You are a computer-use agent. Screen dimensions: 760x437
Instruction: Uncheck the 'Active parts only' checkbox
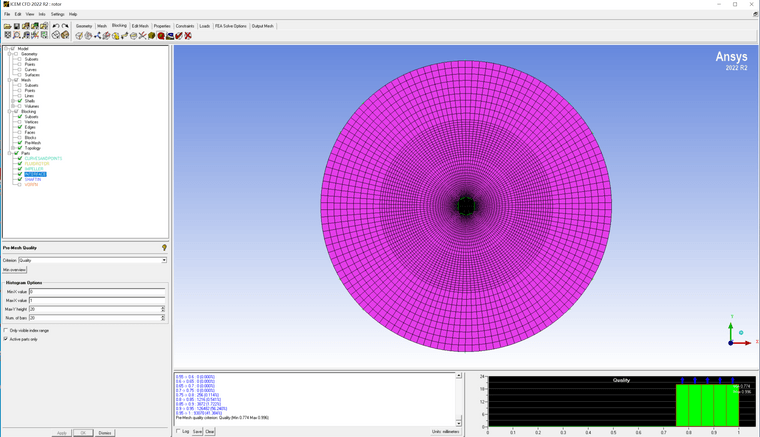tap(6, 339)
